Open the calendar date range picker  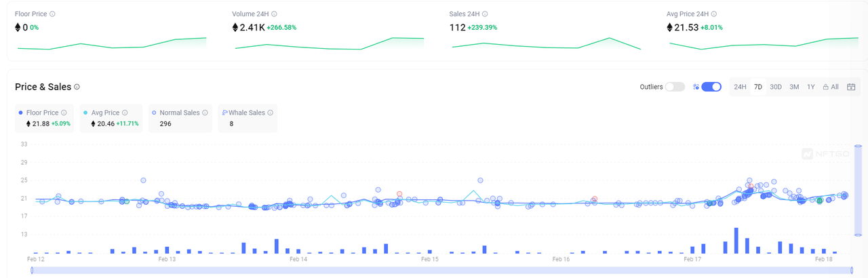851,87
